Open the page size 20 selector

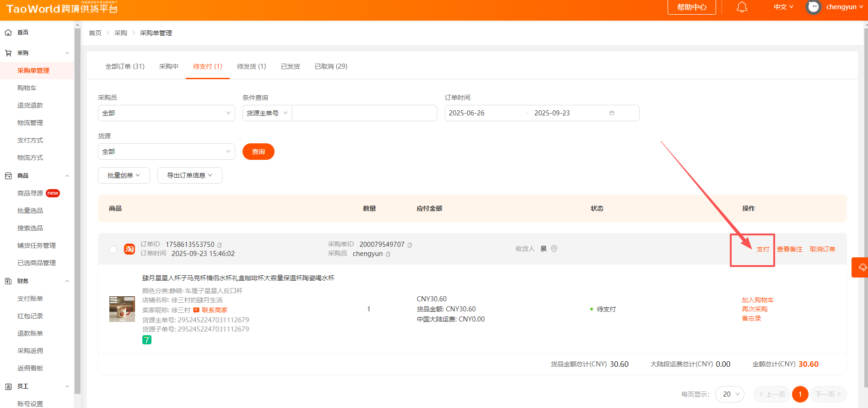click(729, 394)
